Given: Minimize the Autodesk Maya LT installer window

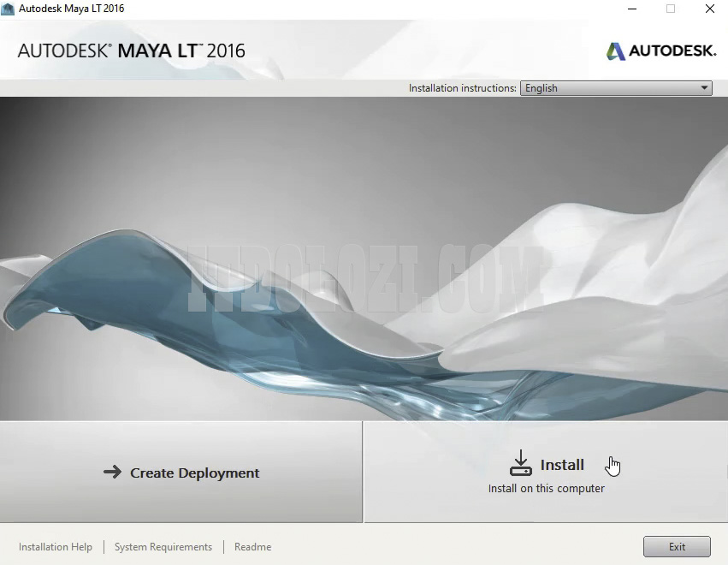Looking at the screenshot, I should [631, 9].
